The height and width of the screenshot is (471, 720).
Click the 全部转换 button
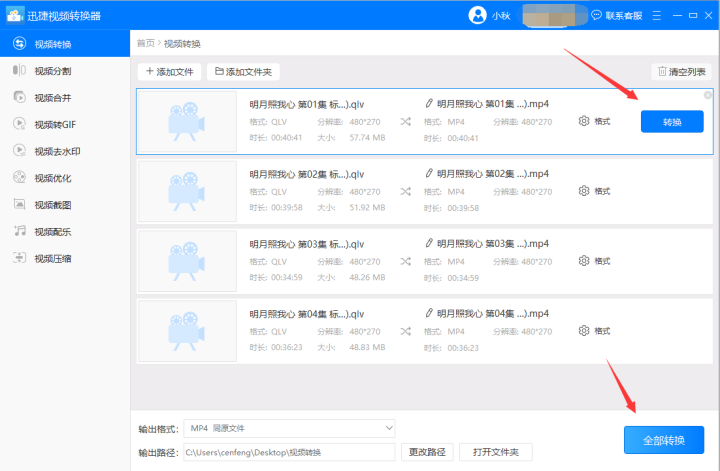coord(664,440)
